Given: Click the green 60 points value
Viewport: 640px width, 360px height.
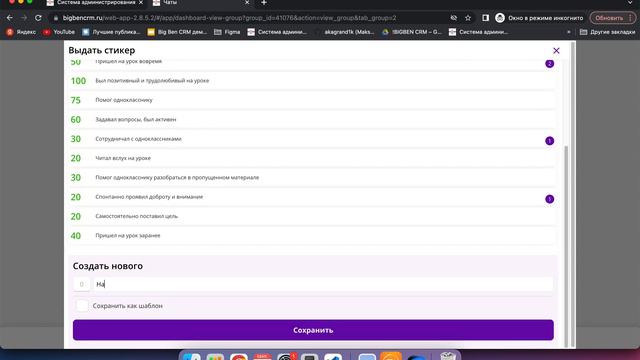Looking at the screenshot, I should (x=76, y=120).
